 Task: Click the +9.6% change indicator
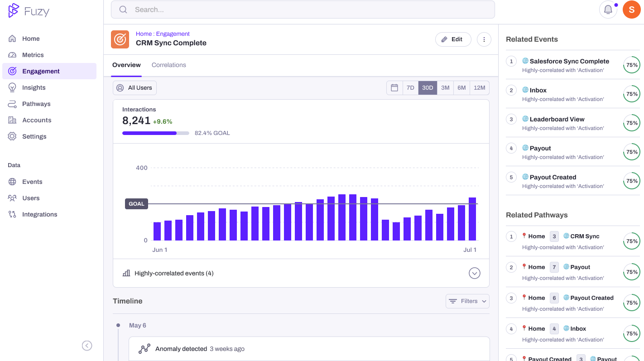pyautogui.click(x=163, y=121)
